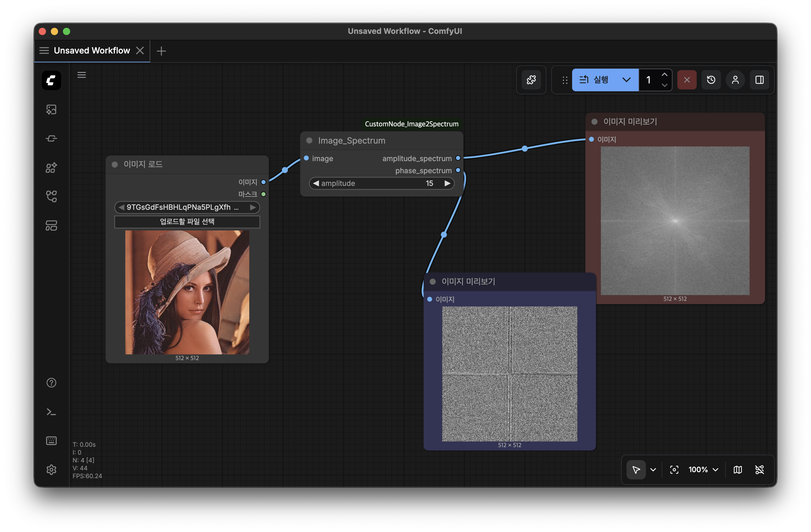The width and height of the screenshot is (811, 532).
Task: Click the phase_spectrum output socket
Action: (458, 170)
